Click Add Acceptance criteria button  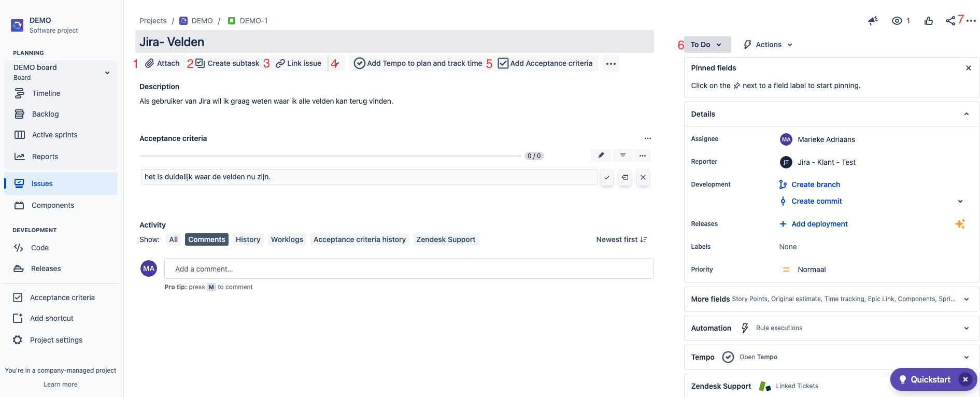(545, 63)
